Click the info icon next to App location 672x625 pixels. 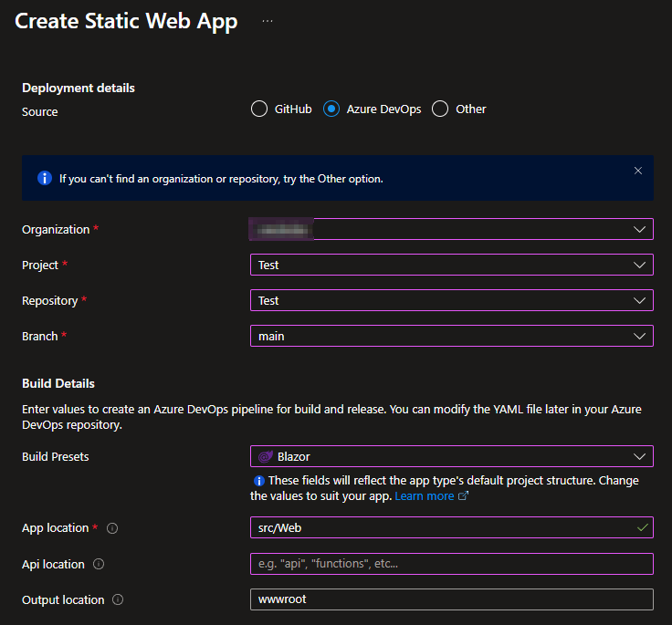tap(112, 528)
